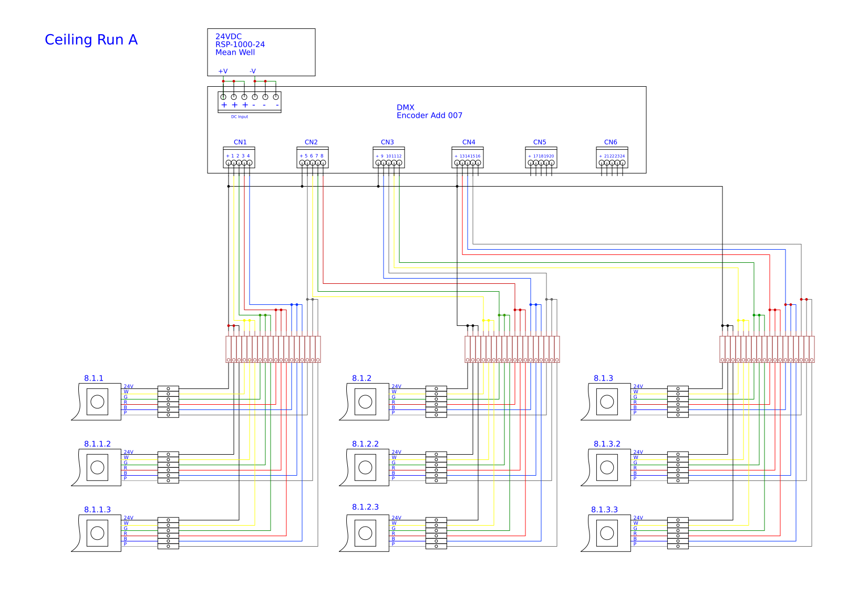Select the 'DC Input' connector label
Image resolution: width=868 pixels, height=615 pixels.
(240, 117)
